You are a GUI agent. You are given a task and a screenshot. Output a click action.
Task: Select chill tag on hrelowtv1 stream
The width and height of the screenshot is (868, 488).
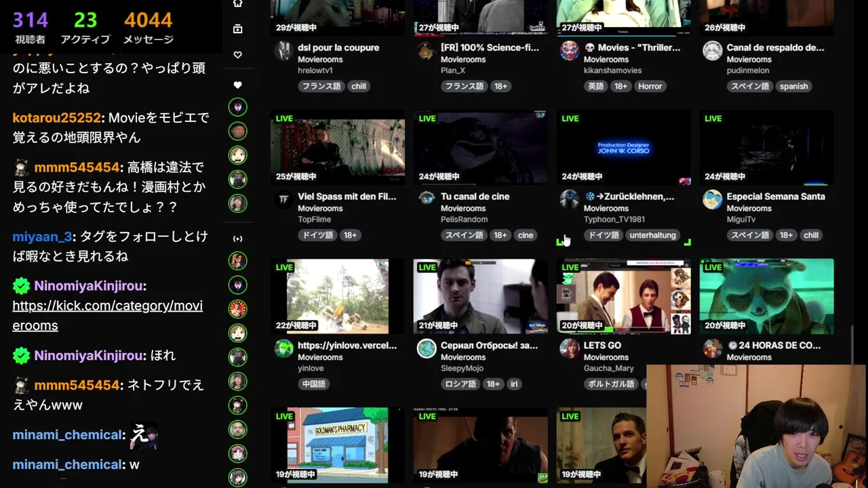coord(359,86)
